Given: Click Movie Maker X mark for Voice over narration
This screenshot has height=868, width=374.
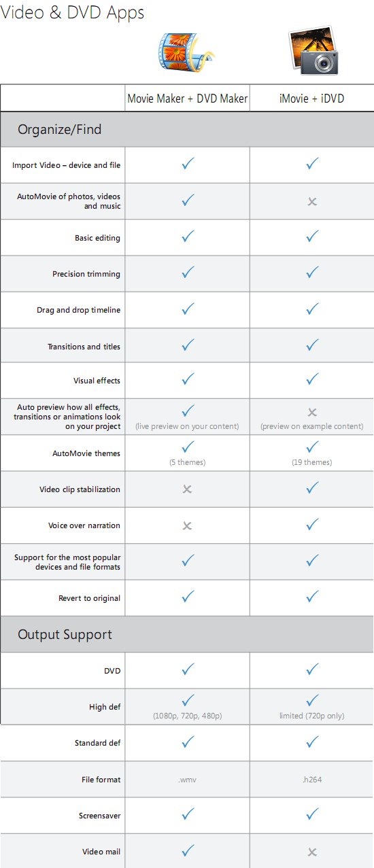Looking at the screenshot, I should tap(188, 525).
